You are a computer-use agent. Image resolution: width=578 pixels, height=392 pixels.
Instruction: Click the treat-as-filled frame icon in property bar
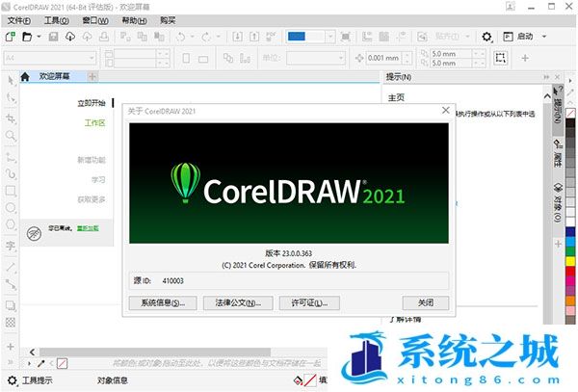pyautogui.click(x=500, y=58)
